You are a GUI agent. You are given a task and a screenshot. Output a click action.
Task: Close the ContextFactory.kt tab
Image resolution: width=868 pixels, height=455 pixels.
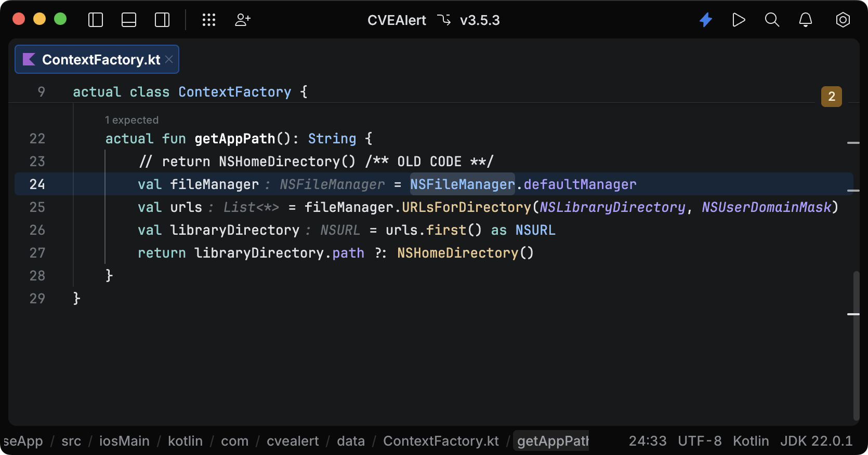(x=169, y=59)
